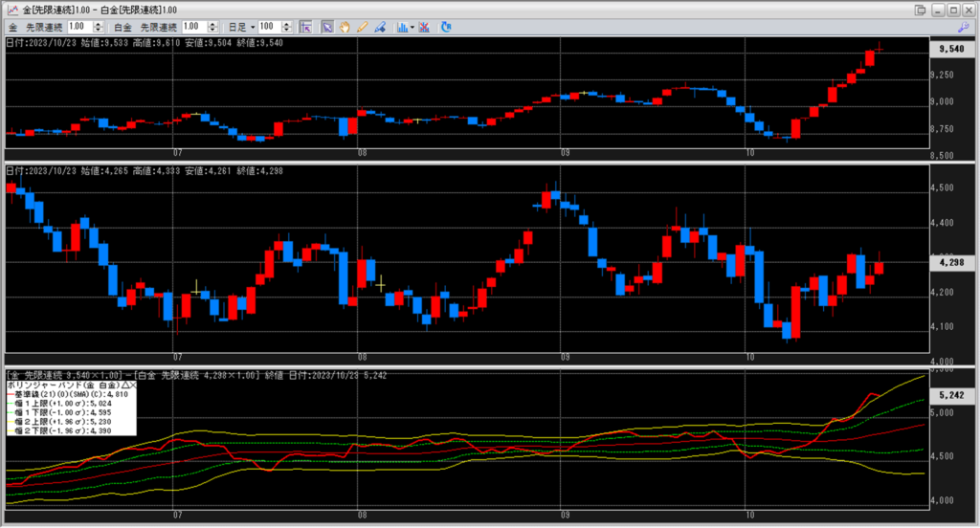Select the arrow pointer cursor tool
The height and width of the screenshot is (528, 980).
click(326, 27)
